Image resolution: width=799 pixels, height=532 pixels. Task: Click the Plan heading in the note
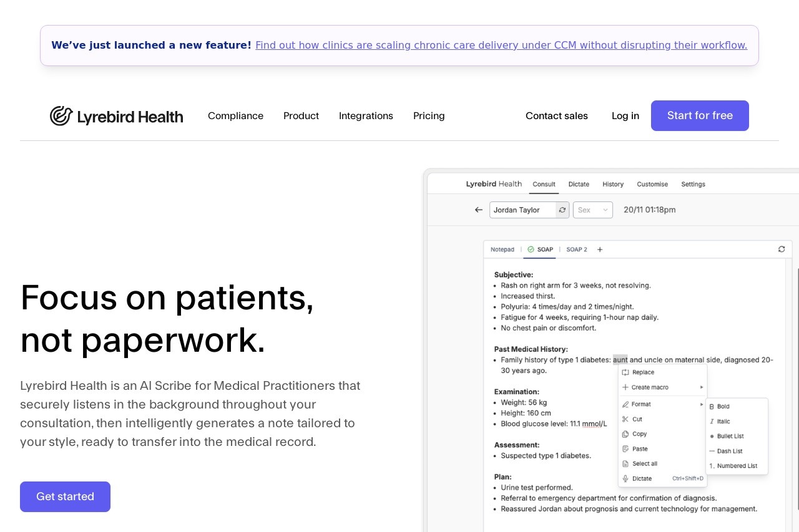pyautogui.click(x=503, y=477)
